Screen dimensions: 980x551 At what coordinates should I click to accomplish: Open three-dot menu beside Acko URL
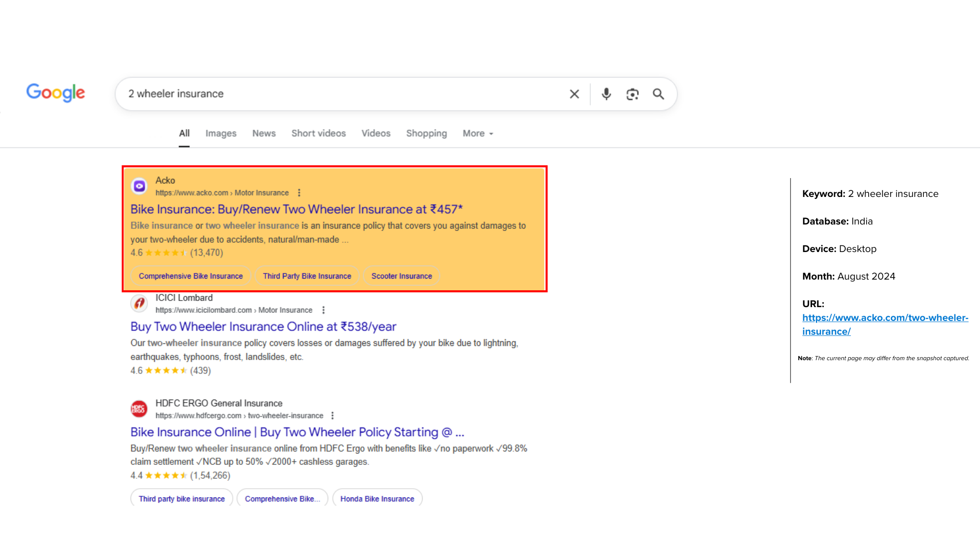[299, 193]
